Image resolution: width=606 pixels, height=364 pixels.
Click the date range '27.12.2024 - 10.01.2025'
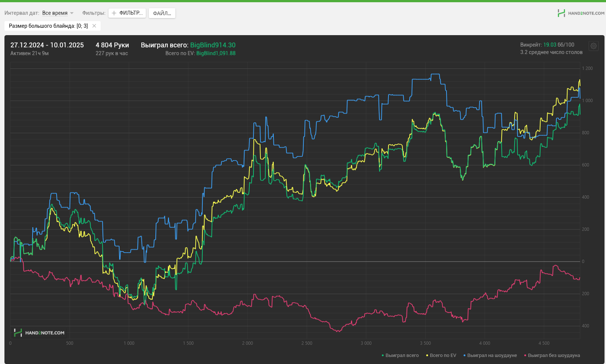47,45
